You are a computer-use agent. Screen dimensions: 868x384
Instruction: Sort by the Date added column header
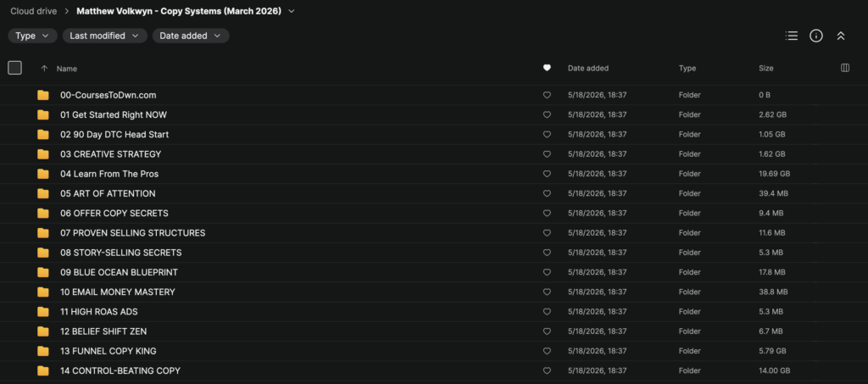click(x=588, y=69)
